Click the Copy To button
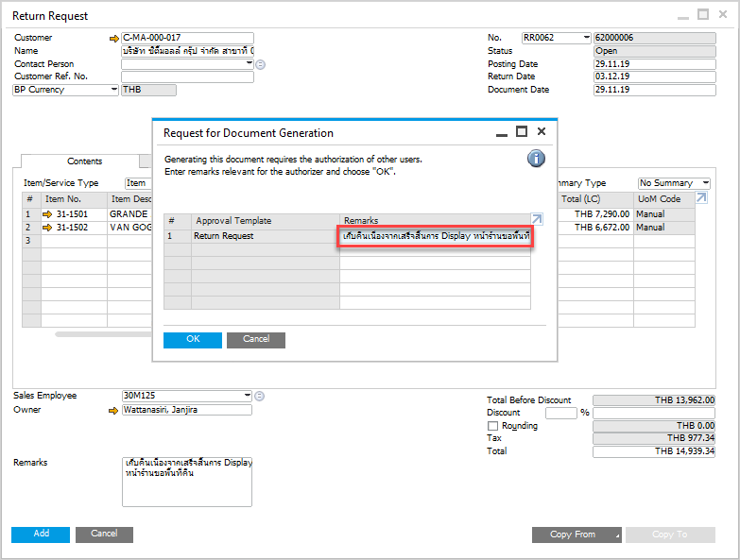Screen dimensions: 740x560 coord(670,535)
